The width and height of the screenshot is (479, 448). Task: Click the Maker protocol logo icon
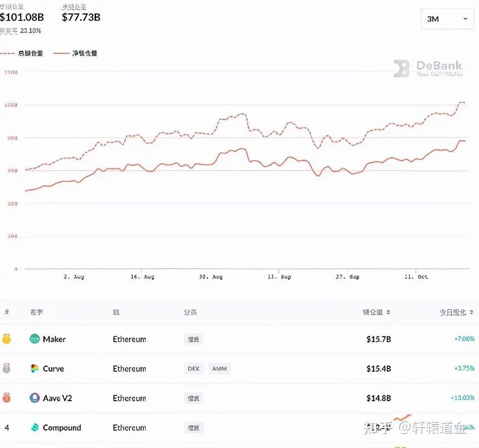[x=35, y=339]
